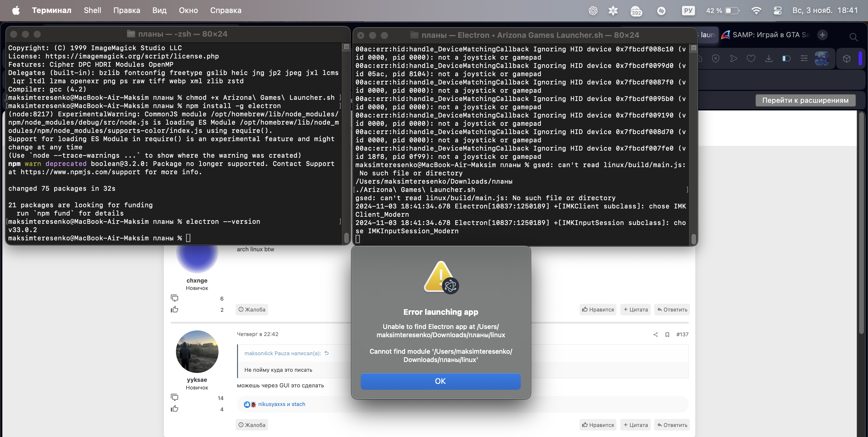This screenshot has width=868, height=437.
Task: Open the cloud icon showing 392
Action: click(636, 12)
